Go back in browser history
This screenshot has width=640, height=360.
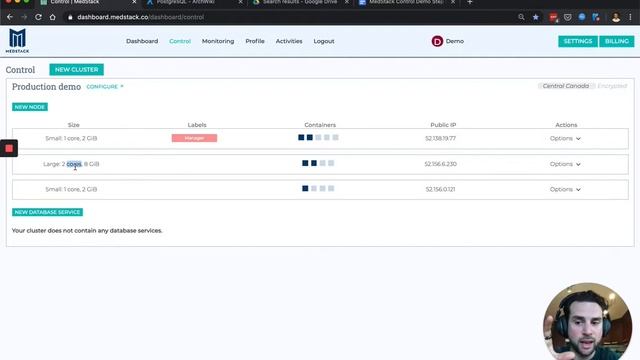[x=10, y=17]
